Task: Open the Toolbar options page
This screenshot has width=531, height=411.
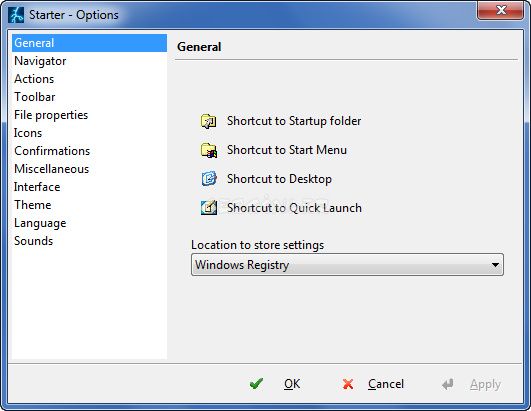Action: [35, 97]
